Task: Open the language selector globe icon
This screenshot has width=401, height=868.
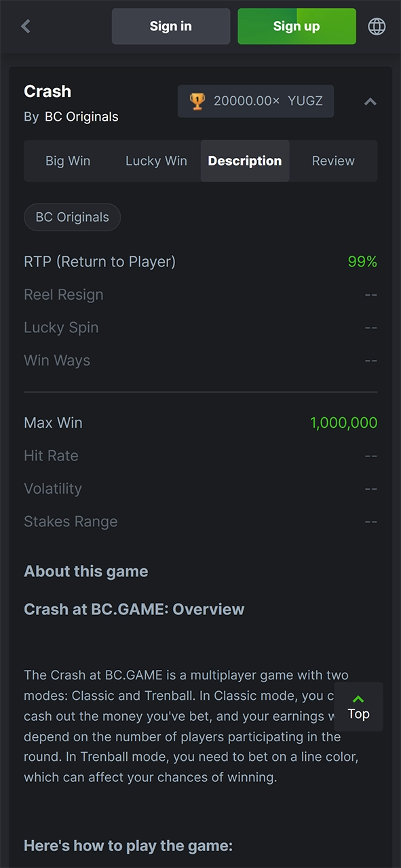Action: tap(377, 26)
